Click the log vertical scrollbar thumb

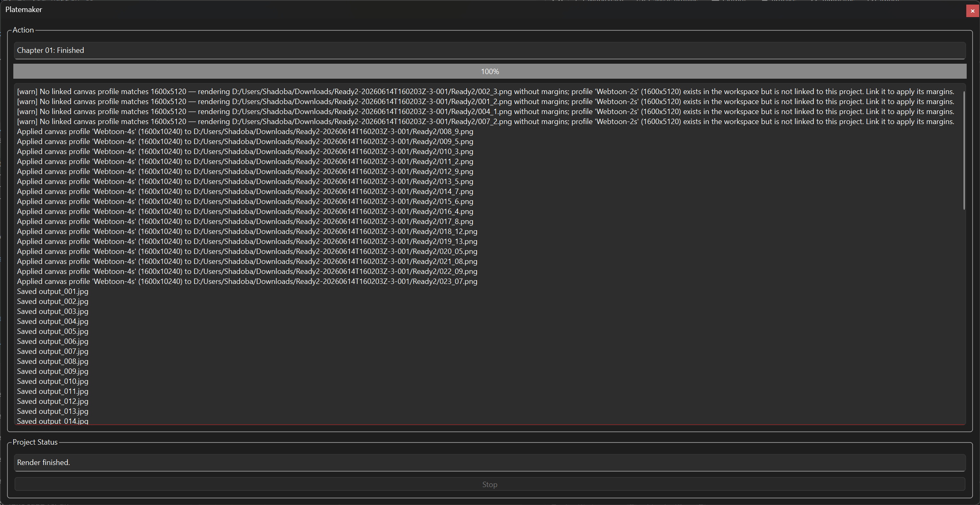tap(964, 150)
